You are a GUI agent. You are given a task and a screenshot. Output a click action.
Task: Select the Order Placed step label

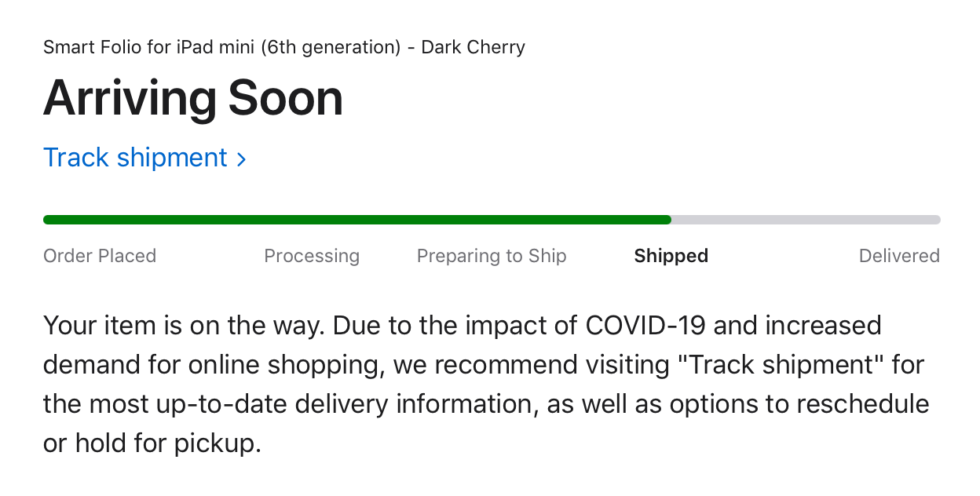(x=100, y=256)
